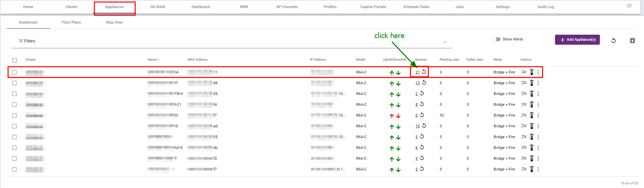Refresh the device count for the 3-device row
The image size is (644, 188).
(x=422, y=169)
